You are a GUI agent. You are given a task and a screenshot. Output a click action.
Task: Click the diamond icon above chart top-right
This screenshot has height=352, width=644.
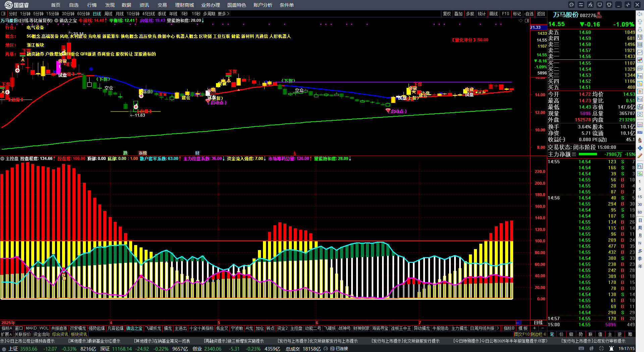coord(521,20)
